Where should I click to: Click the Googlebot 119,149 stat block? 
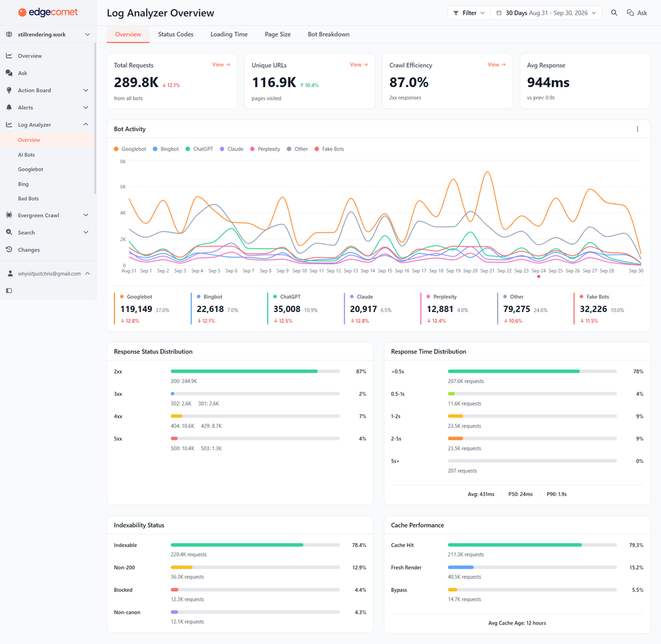(149, 309)
